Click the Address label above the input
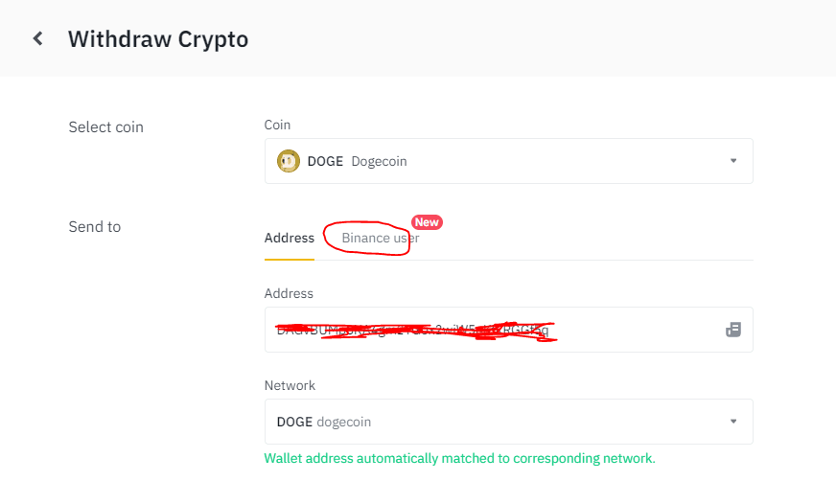Screen dimensions: 836x504 (289, 293)
